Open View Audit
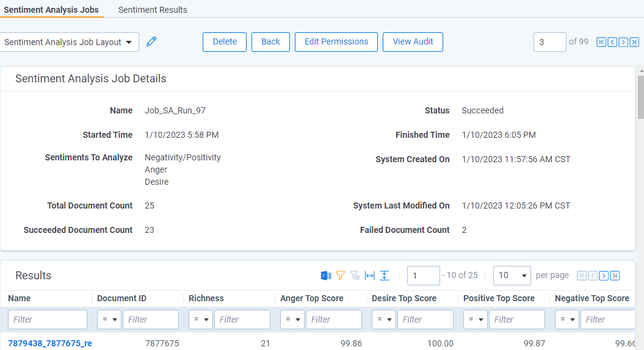Viewport: 644px width, 350px height. click(413, 42)
